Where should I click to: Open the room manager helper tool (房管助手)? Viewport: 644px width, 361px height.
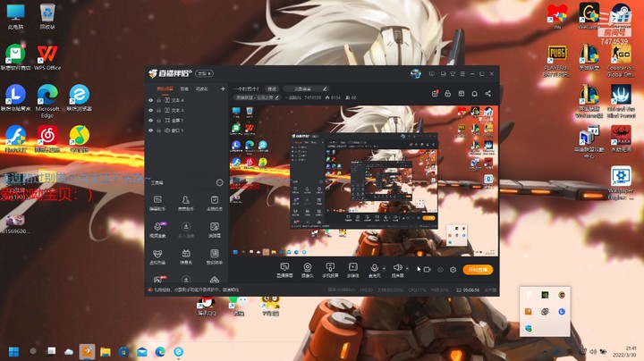pos(186,203)
